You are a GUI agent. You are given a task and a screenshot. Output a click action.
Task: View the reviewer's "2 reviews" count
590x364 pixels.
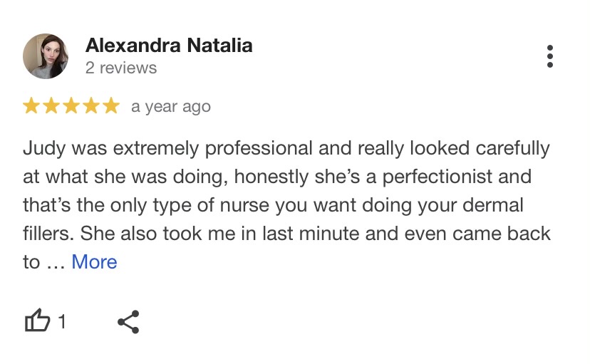[121, 68]
